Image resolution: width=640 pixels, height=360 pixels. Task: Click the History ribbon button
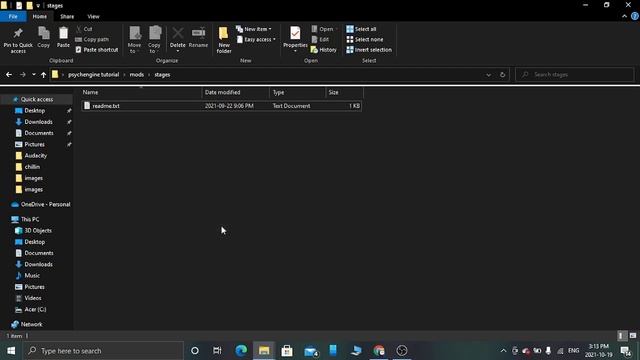pyautogui.click(x=324, y=49)
